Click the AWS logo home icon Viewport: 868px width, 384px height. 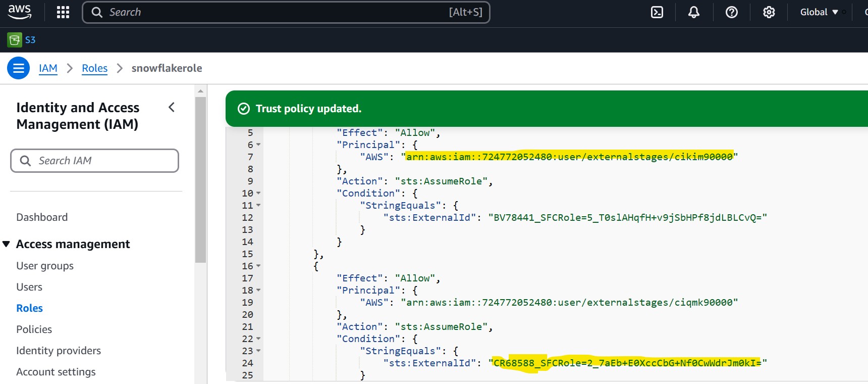tap(20, 12)
